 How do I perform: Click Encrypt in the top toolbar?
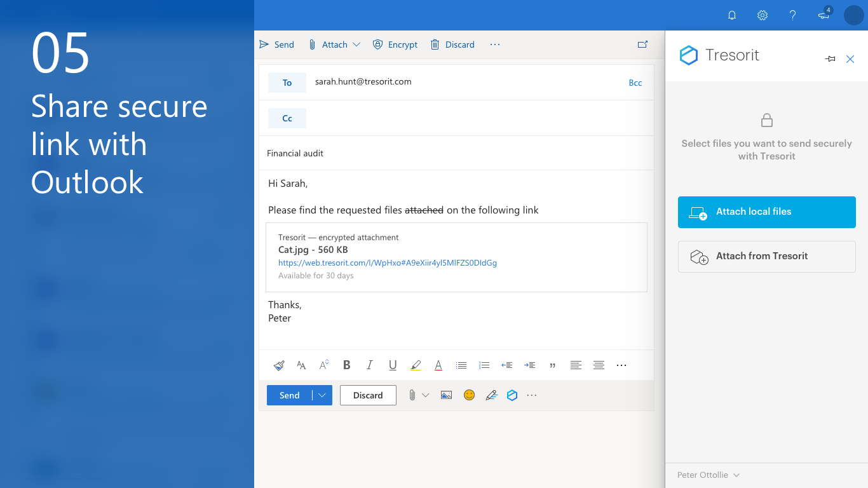click(x=395, y=44)
